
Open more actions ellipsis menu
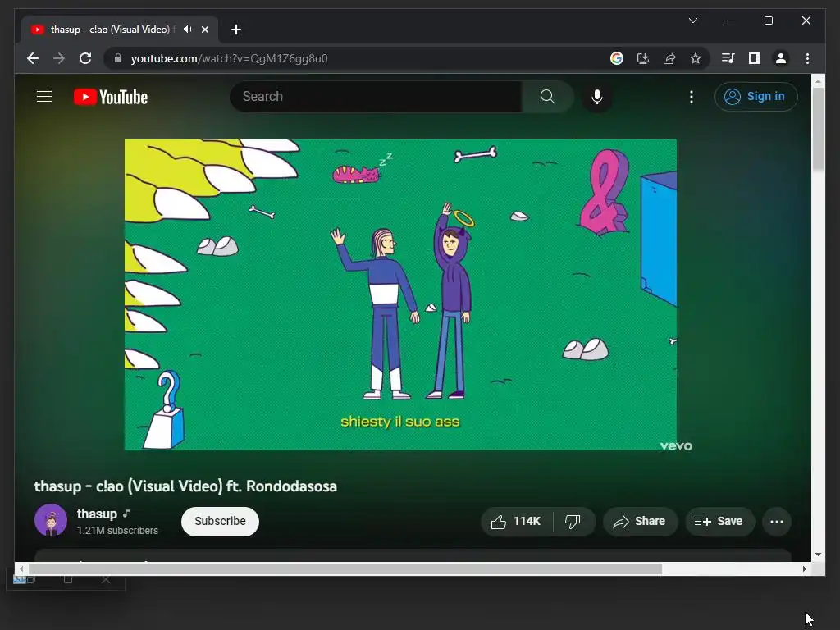(776, 521)
